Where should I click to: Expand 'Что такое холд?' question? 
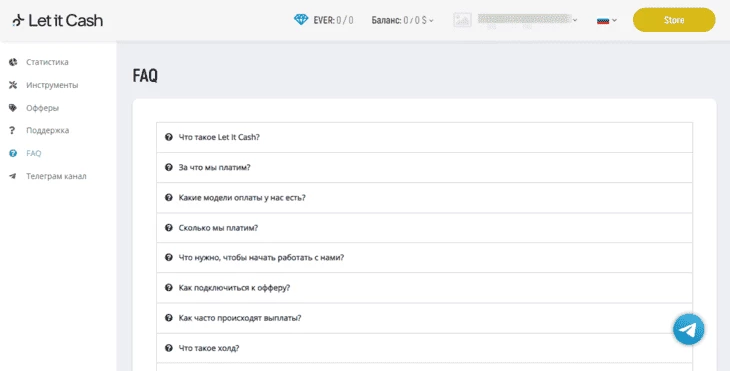pyautogui.click(x=424, y=348)
